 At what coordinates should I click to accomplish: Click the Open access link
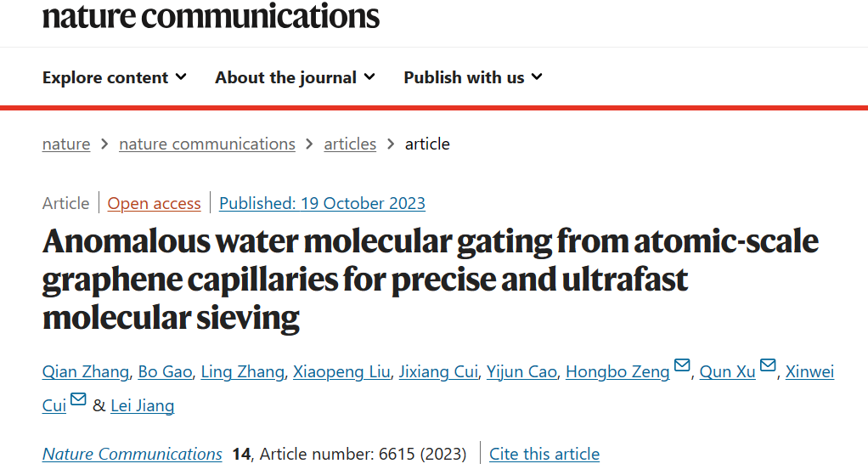pos(154,203)
